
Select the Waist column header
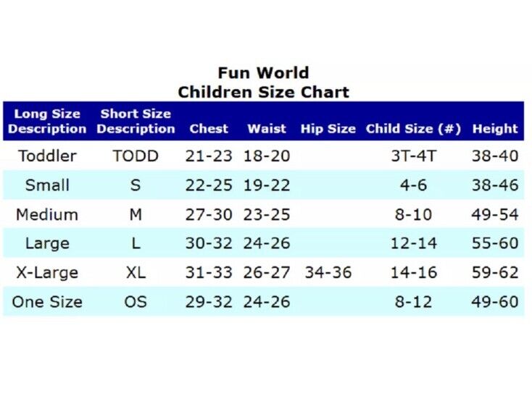[267, 128]
